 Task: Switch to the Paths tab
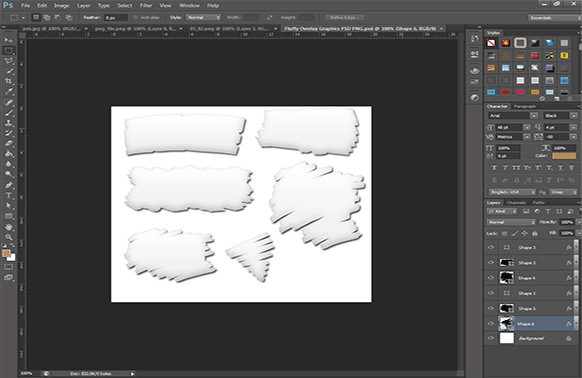click(x=538, y=202)
